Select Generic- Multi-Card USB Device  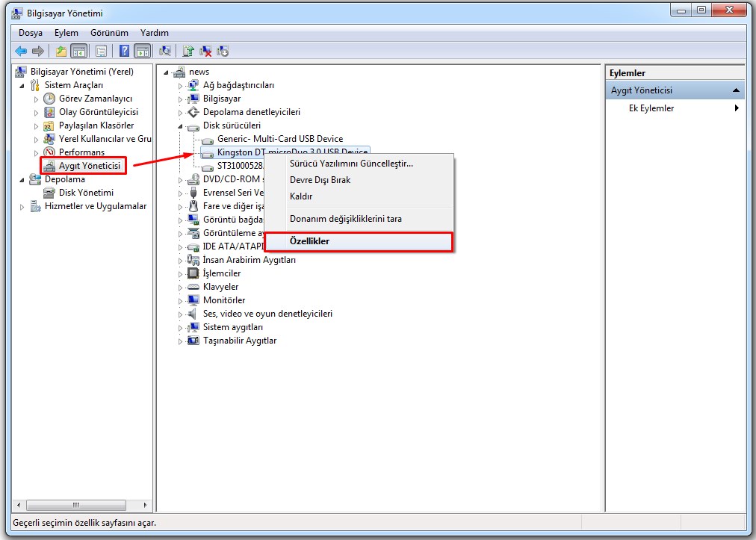(279, 139)
